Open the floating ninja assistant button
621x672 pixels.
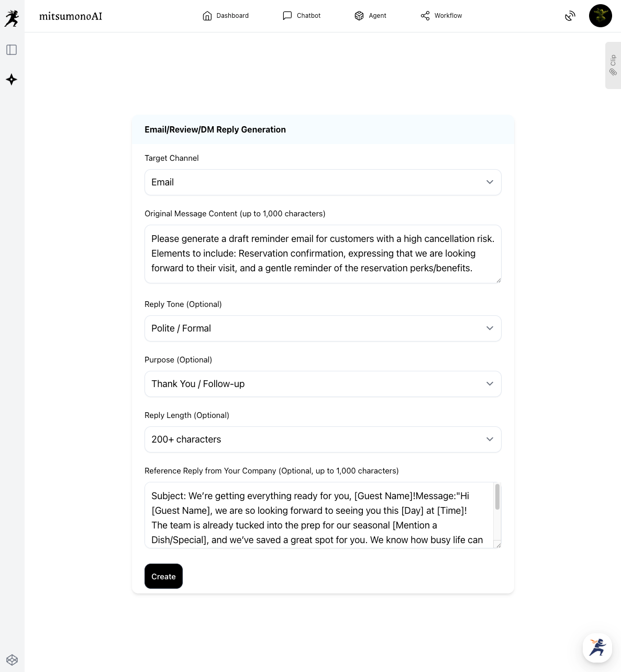tap(597, 647)
